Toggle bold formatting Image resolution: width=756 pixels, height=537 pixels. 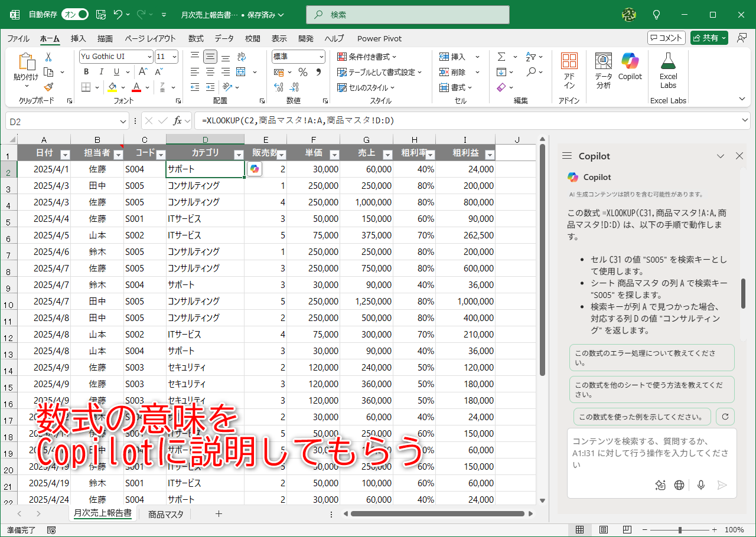click(x=86, y=71)
